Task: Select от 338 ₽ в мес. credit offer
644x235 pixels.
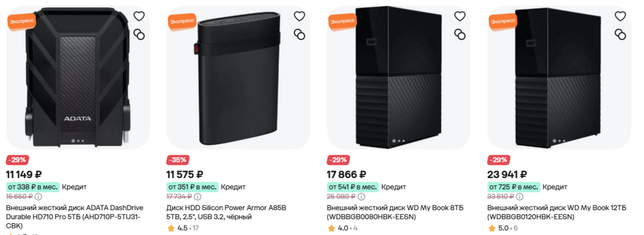Action: click(x=33, y=187)
